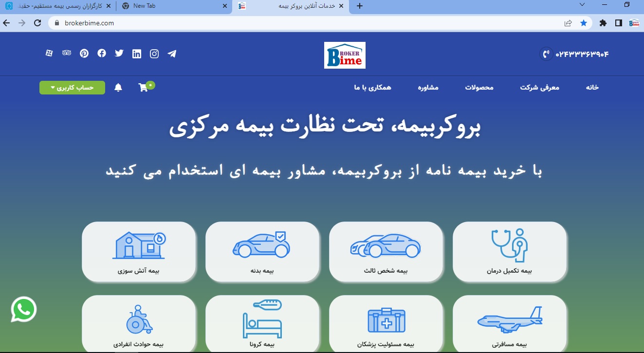
Task: Open مشاوره menu item
Action: 428,88
